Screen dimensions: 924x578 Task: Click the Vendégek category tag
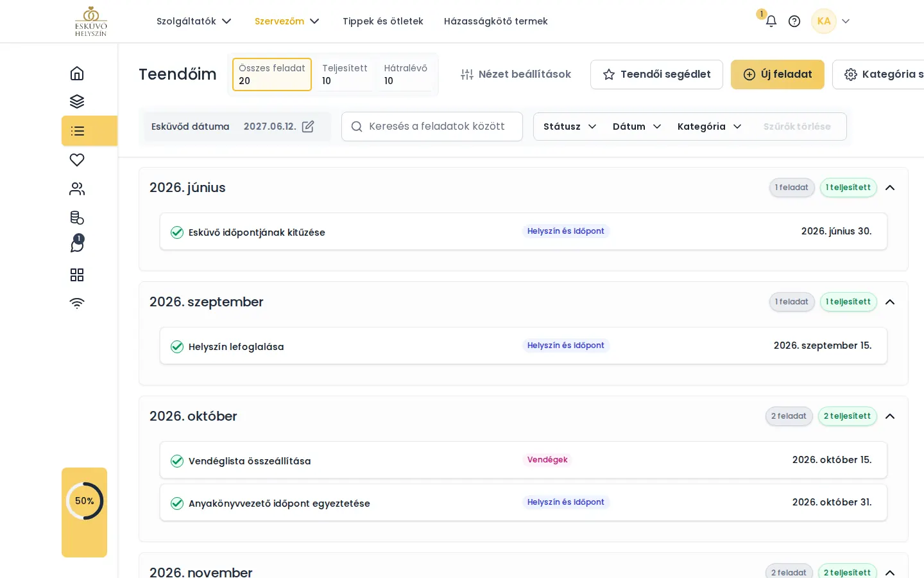pos(547,460)
